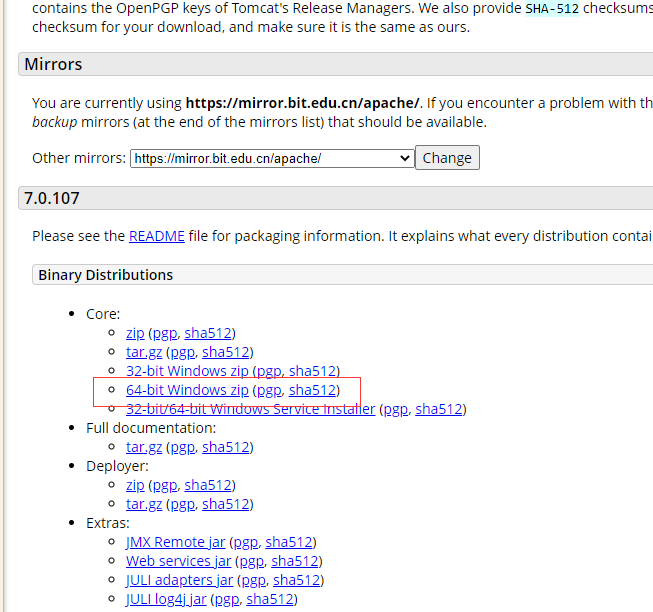Open sha512 for JULI log4j jar
Image resolution: width=653 pixels, height=612 pixels.
click(x=270, y=599)
